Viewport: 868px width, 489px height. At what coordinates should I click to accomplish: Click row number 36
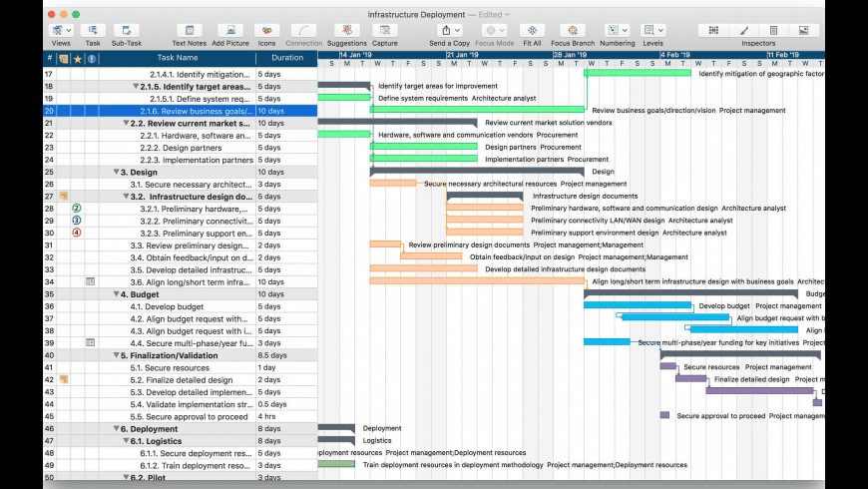point(49,306)
